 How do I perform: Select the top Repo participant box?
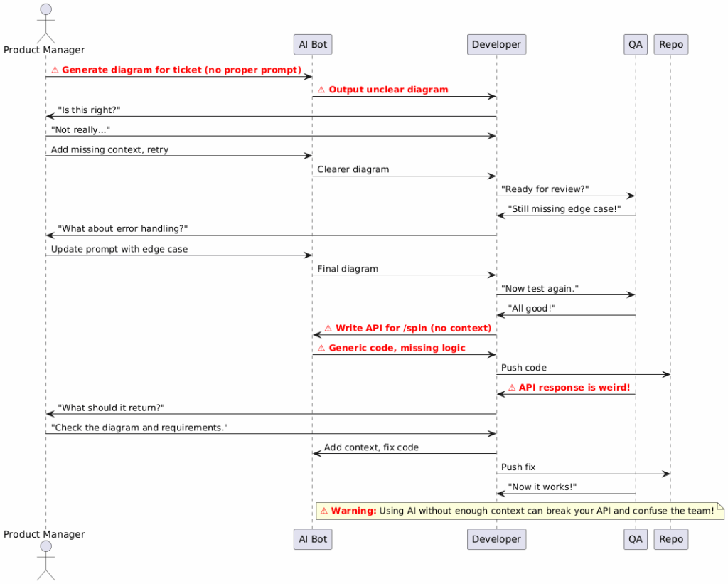(671, 45)
